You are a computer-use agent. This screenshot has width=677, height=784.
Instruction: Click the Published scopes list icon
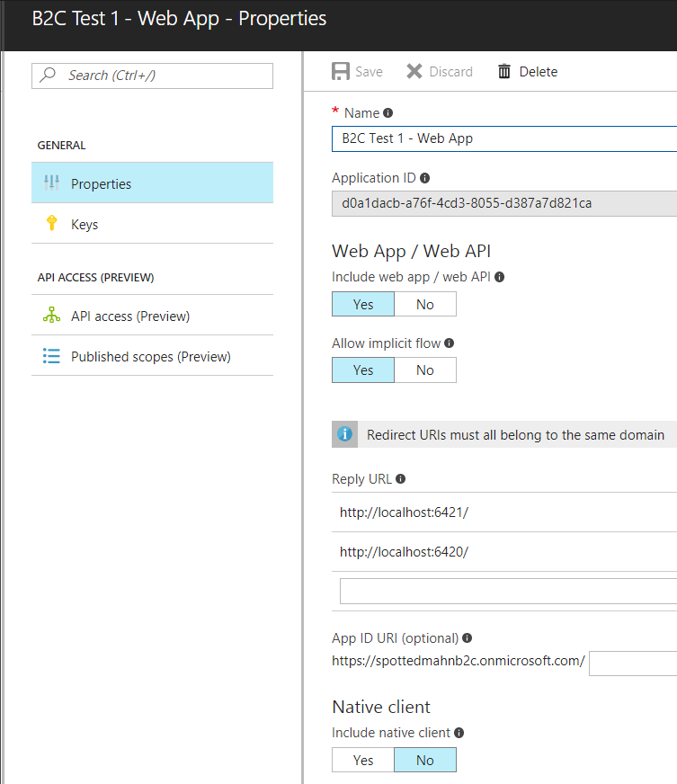tap(51, 355)
